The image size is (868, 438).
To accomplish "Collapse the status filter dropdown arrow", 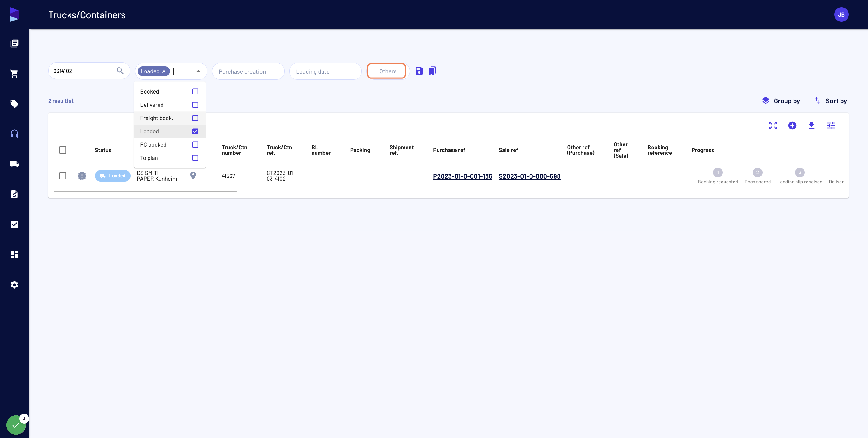I will (198, 71).
